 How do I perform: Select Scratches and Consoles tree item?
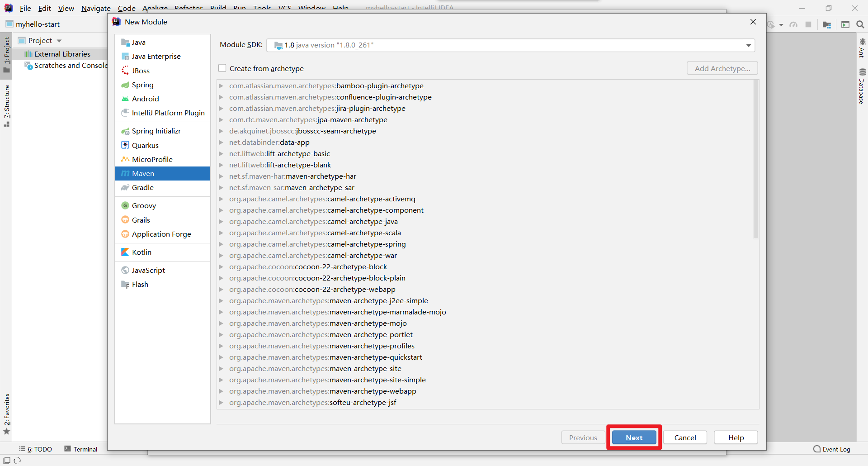click(66, 66)
